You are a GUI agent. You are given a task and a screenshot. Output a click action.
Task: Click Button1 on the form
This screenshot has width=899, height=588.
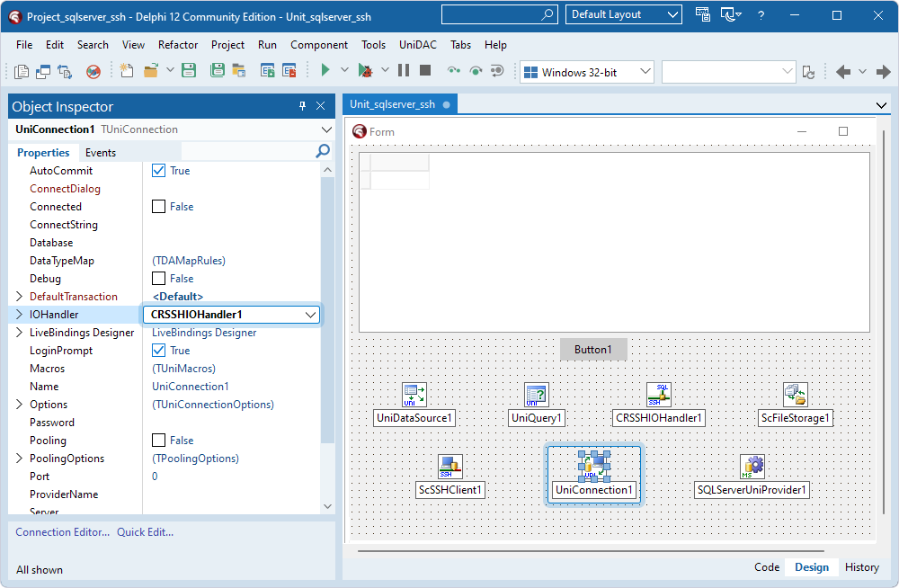(593, 349)
